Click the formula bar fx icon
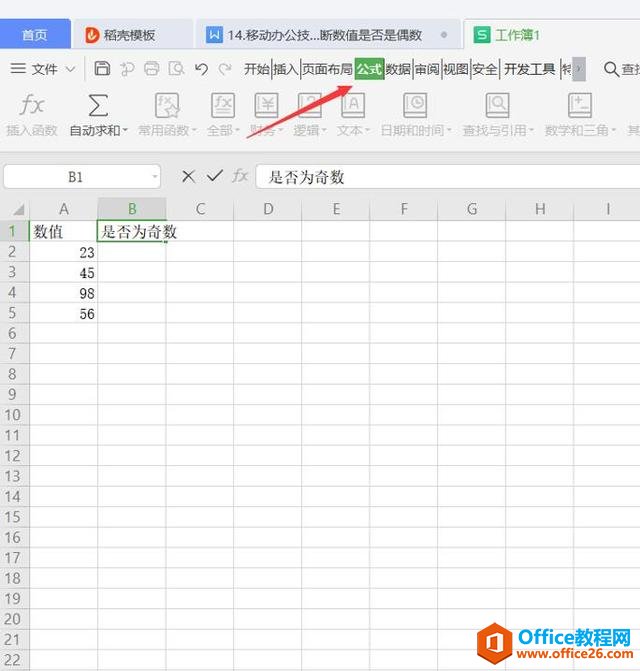The height and width of the screenshot is (671, 640). (x=240, y=176)
